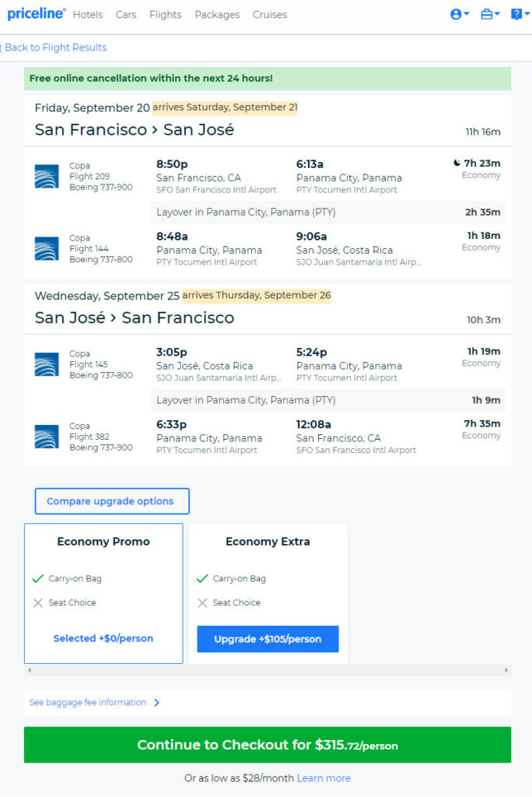Open the Flights menu item

(165, 15)
